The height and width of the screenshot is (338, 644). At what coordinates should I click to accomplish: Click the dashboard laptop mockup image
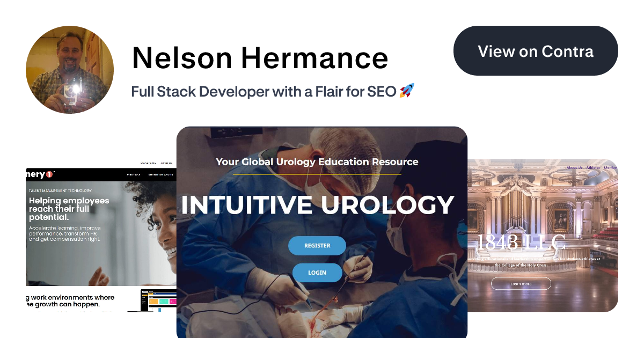(x=159, y=300)
